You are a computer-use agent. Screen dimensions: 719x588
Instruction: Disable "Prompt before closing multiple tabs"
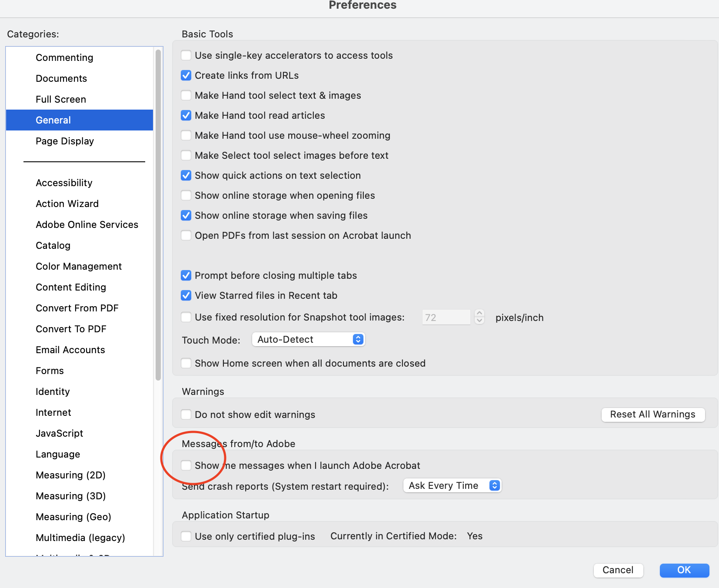click(186, 275)
